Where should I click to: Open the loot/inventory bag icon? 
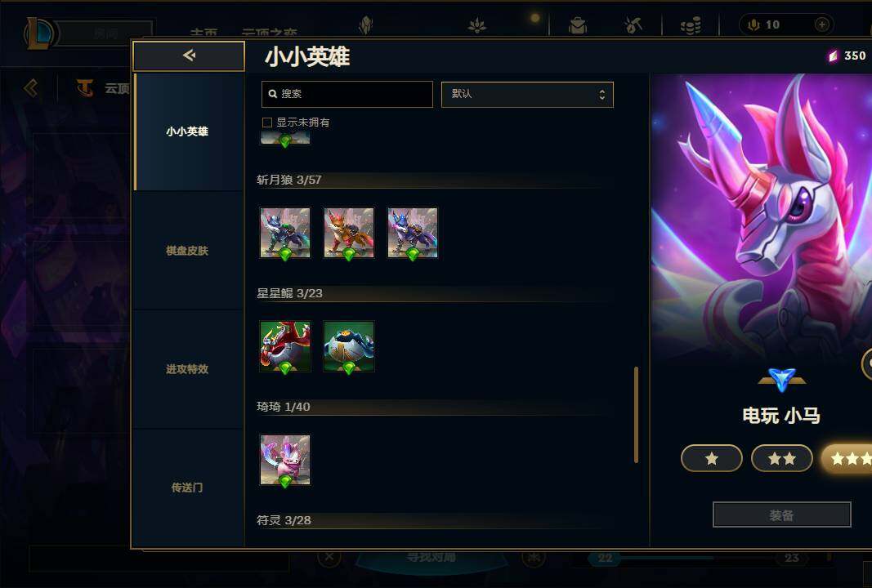(x=577, y=25)
